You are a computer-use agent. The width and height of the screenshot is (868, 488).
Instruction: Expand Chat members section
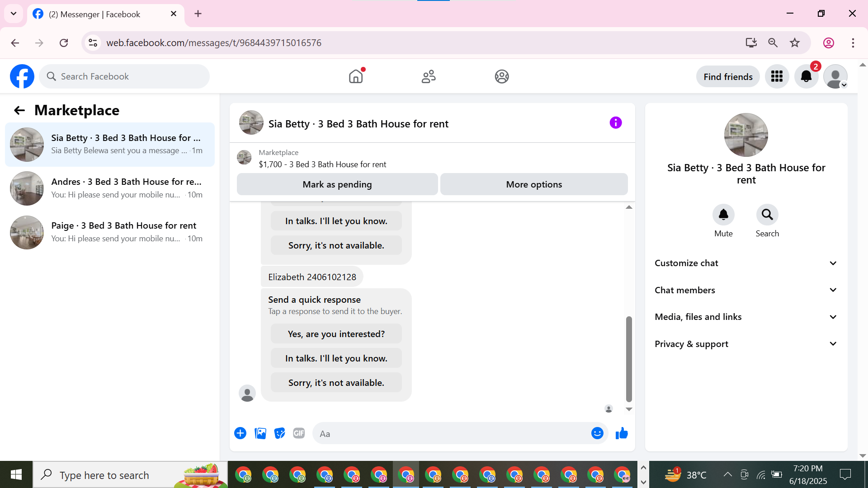click(x=746, y=290)
